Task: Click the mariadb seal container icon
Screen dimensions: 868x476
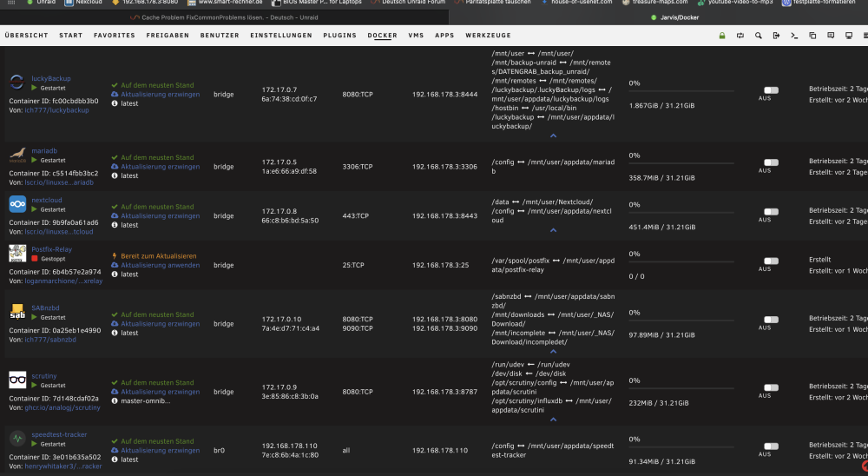Action: tap(17, 155)
